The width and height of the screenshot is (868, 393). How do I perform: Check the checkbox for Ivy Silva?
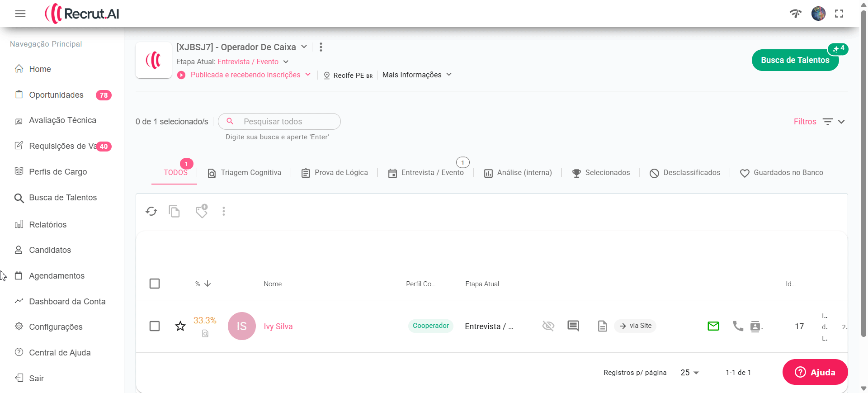[155, 326]
